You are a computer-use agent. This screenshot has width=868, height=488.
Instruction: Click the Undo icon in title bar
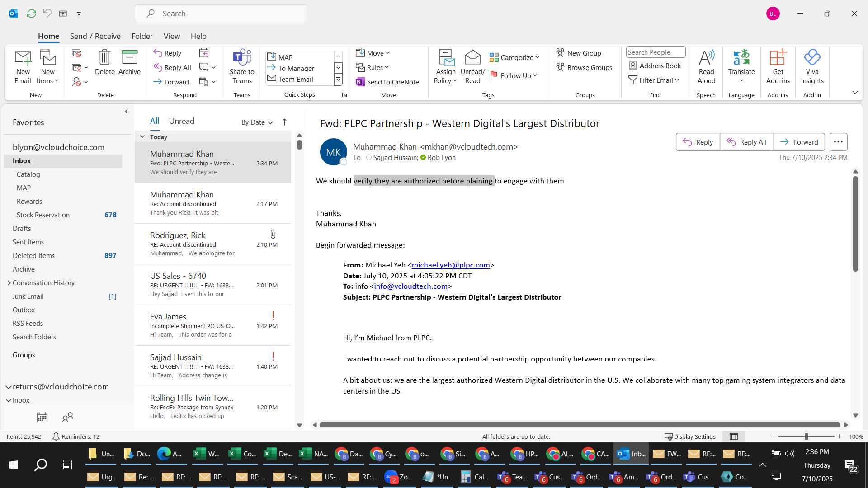[x=47, y=14]
